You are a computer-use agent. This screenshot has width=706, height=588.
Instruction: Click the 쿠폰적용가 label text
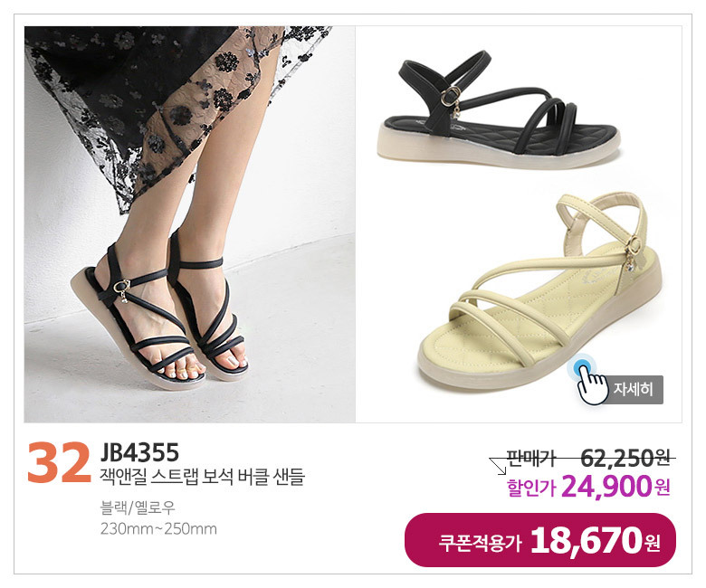480,542
